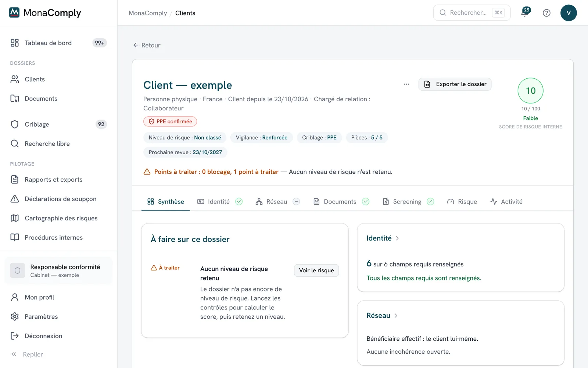Select the Synthèse tab
Image resolution: width=588 pixels, height=368 pixels.
(x=165, y=202)
